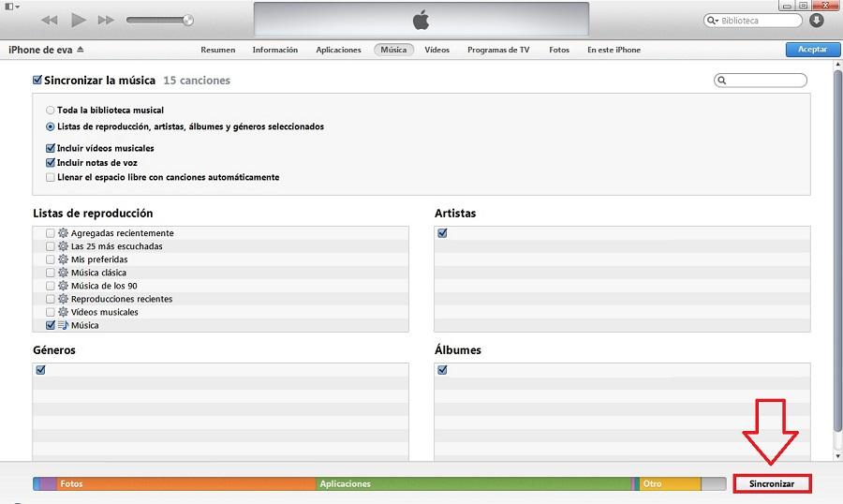The width and height of the screenshot is (843, 504).
Task: Click the Aceptar button
Action: click(811, 50)
